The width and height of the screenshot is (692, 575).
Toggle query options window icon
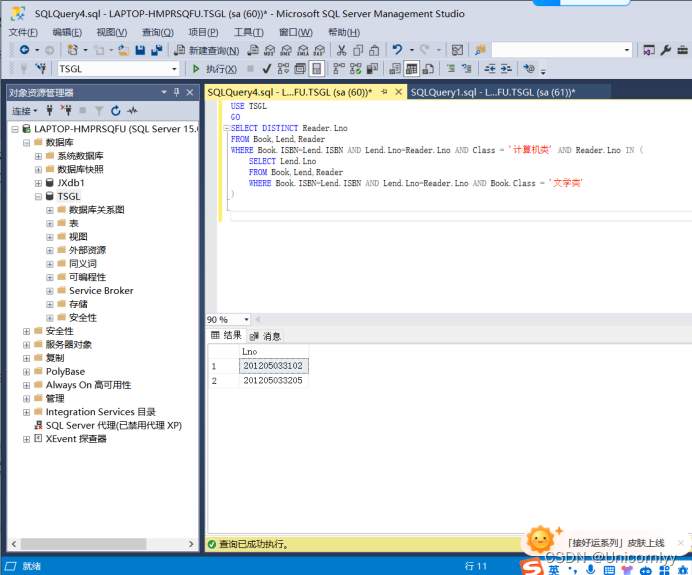[x=300, y=69]
